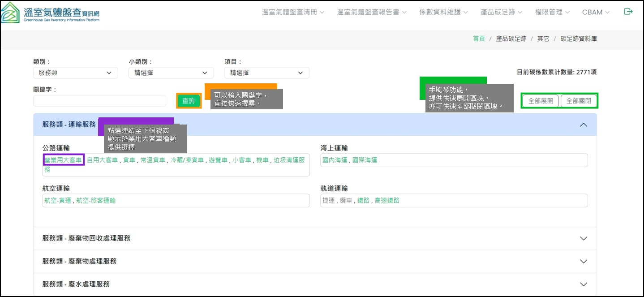Click the 全部展開 button
Image resolution: width=644 pixels, height=297 pixels.
pos(541,101)
